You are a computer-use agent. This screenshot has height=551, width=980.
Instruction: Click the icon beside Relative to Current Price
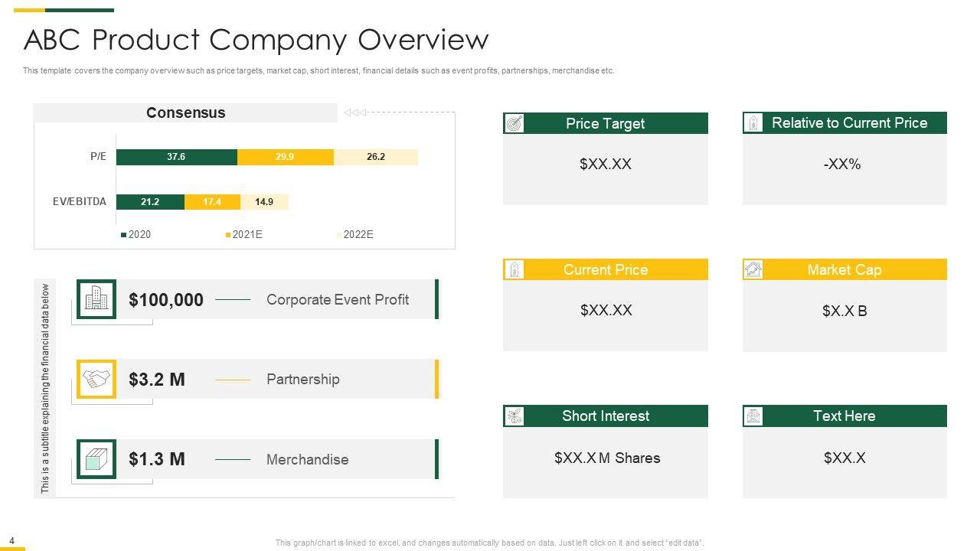(x=754, y=123)
